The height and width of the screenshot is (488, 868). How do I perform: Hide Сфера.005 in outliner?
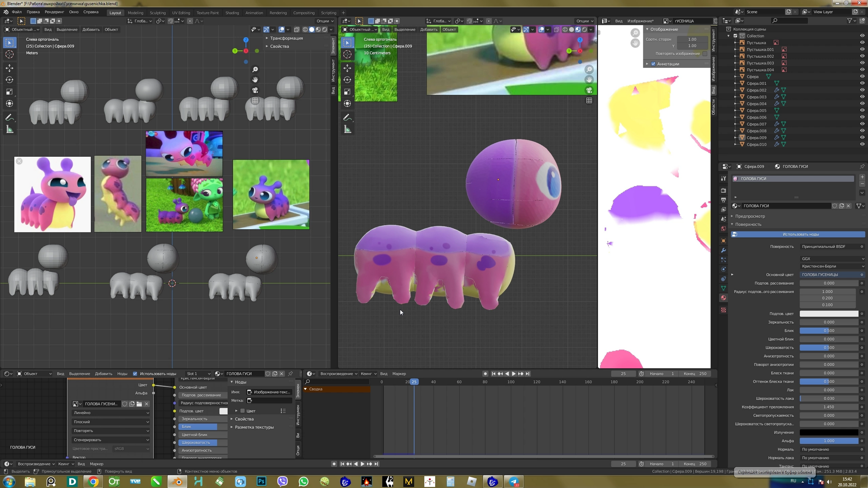pos(862,111)
